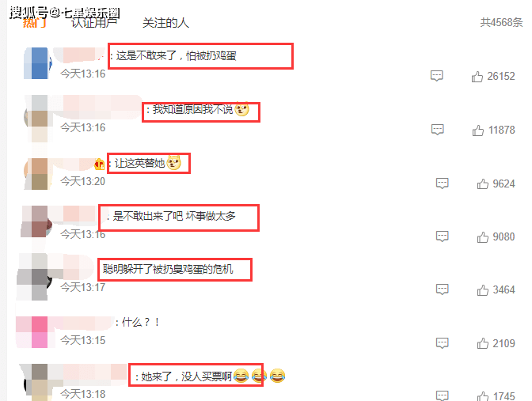Image resolution: width=532 pixels, height=401 pixels.
Task: Open reply bubble beside 11878 likes
Action: tap(437, 130)
